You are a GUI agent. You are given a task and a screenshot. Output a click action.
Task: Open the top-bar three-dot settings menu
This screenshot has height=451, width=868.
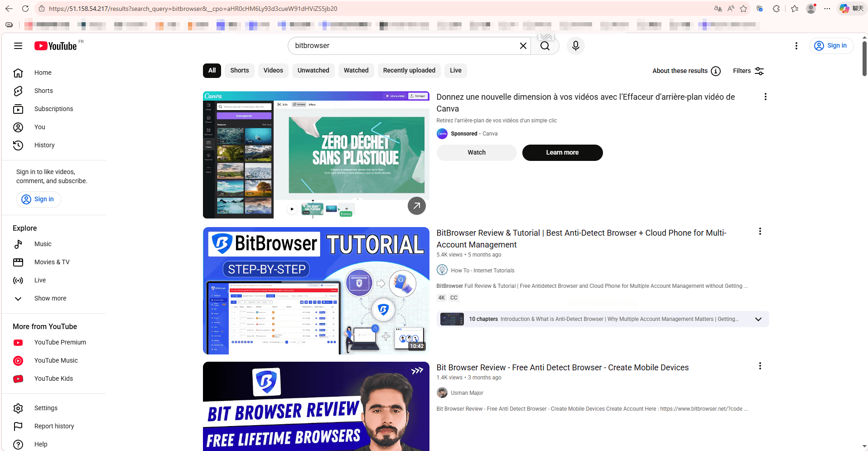(796, 46)
